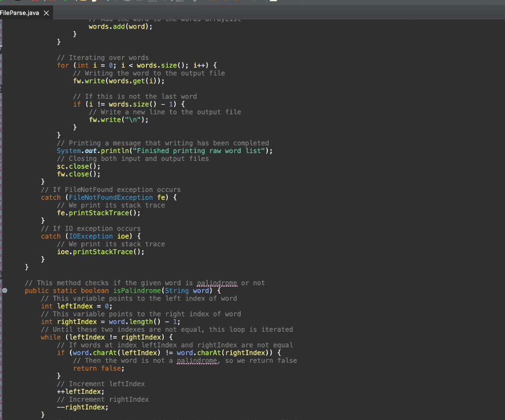Click the line '++leftIndex;'
The width and height of the screenshot is (505, 420).
click(80, 392)
